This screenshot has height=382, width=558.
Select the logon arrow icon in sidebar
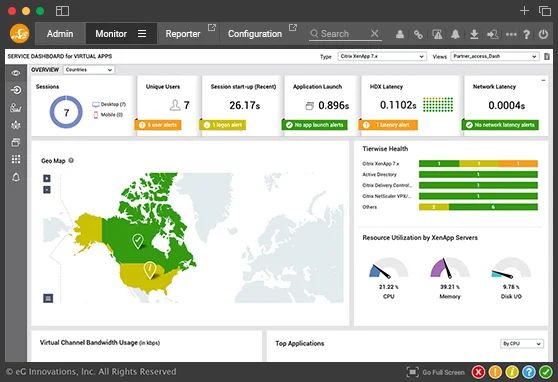(x=16, y=90)
